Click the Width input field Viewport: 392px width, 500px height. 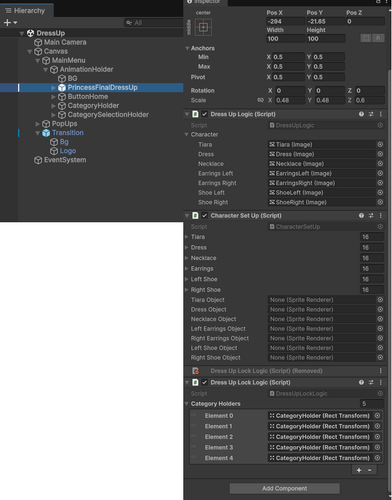click(x=285, y=39)
